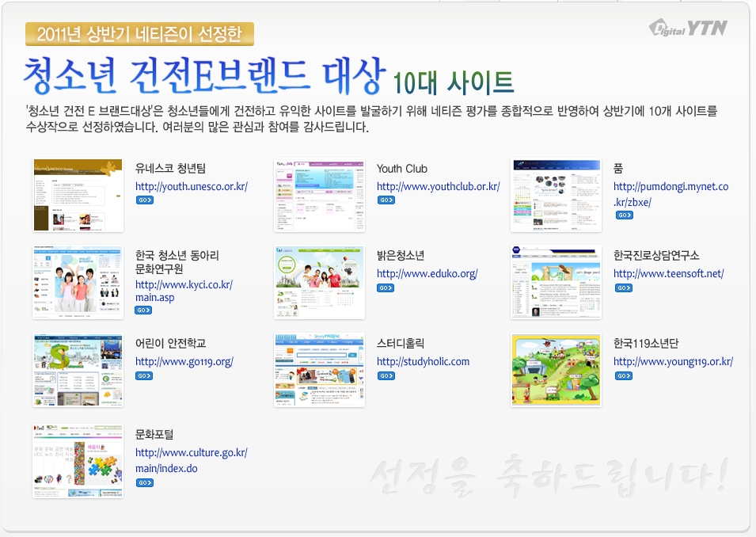
Task: Click the Youth Club site title
Action: click(401, 169)
